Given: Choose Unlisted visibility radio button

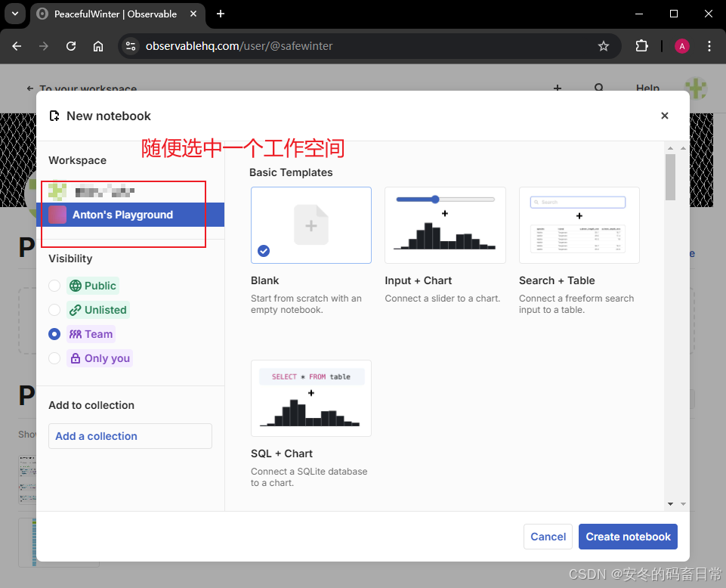Looking at the screenshot, I should coord(54,310).
